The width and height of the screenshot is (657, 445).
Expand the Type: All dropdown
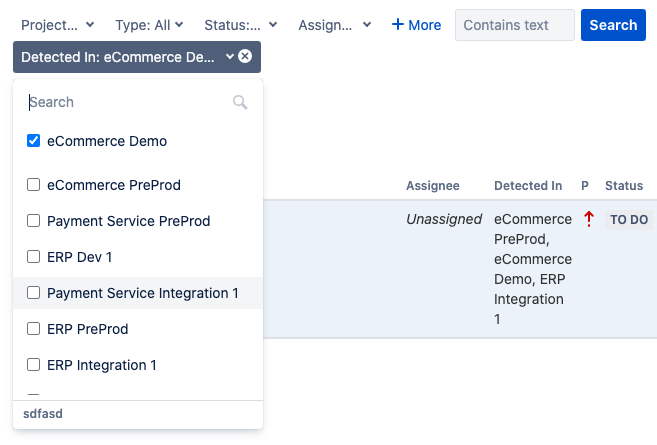tap(149, 25)
